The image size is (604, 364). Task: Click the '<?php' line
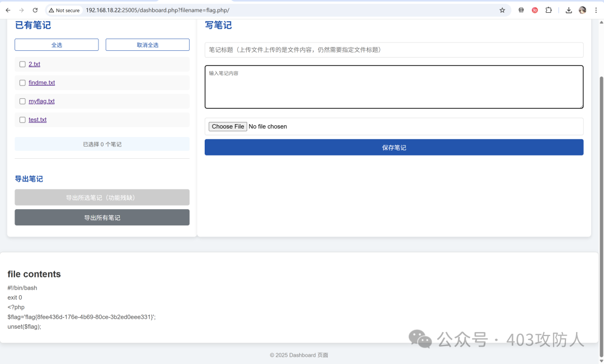pos(16,307)
